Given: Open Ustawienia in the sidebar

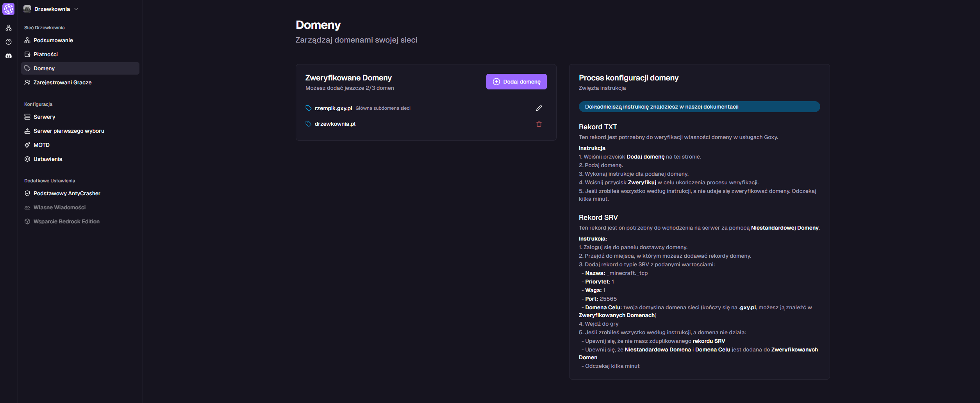Looking at the screenshot, I should click(x=48, y=159).
